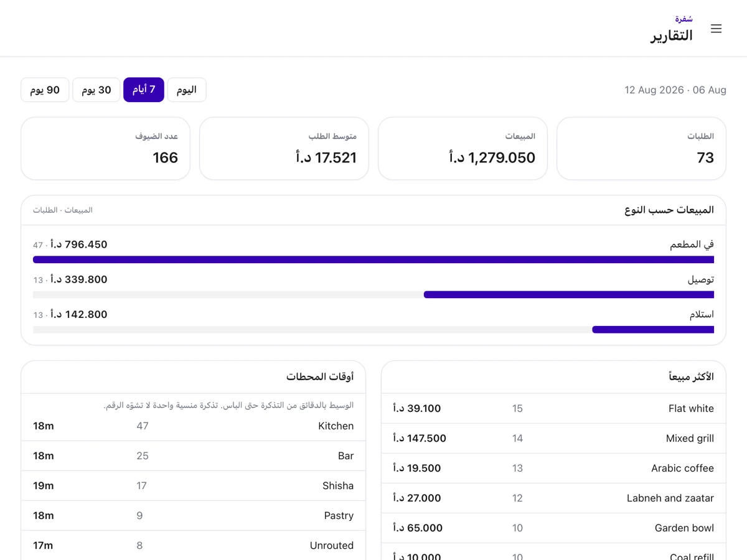The height and width of the screenshot is (560, 747).
Task: Click the أوقات المحطات heading
Action: point(320,377)
